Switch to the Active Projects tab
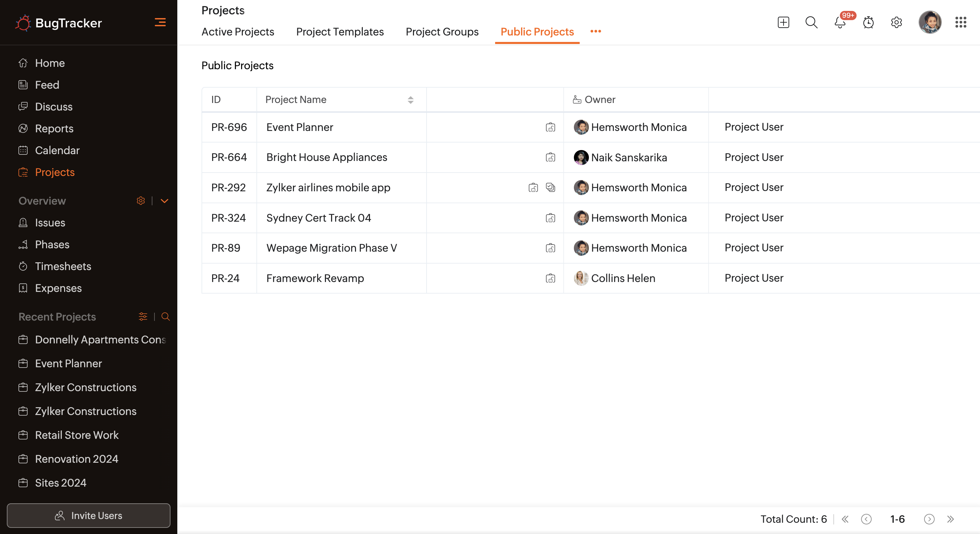980x534 pixels. click(238, 32)
